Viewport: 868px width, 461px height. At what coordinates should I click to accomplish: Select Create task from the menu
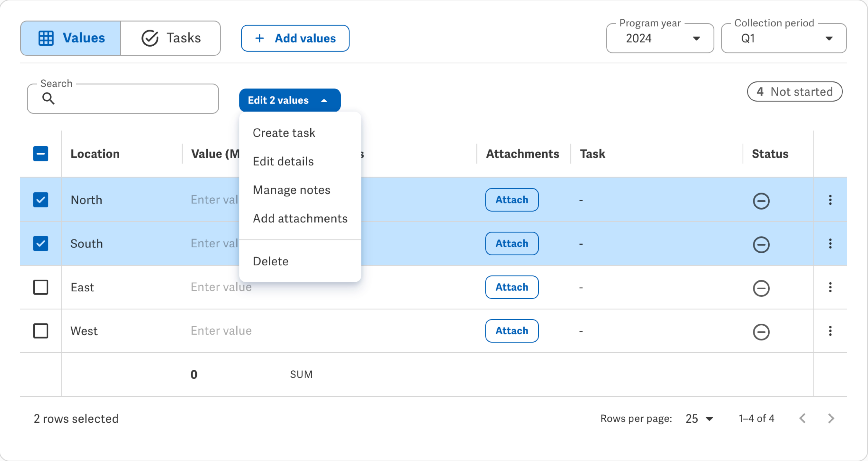pyautogui.click(x=284, y=132)
